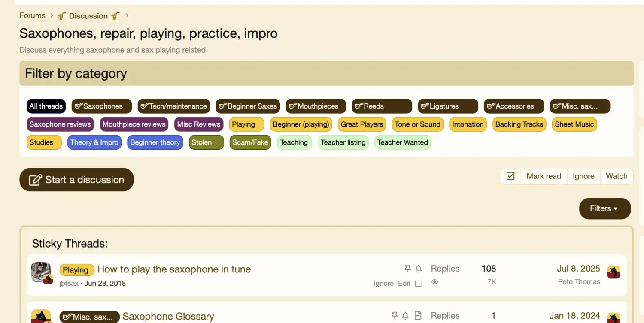This screenshot has height=323, width=644.
Task: Click the bell icon in 'How to play the saxophone in tune' row
Action: point(419,269)
